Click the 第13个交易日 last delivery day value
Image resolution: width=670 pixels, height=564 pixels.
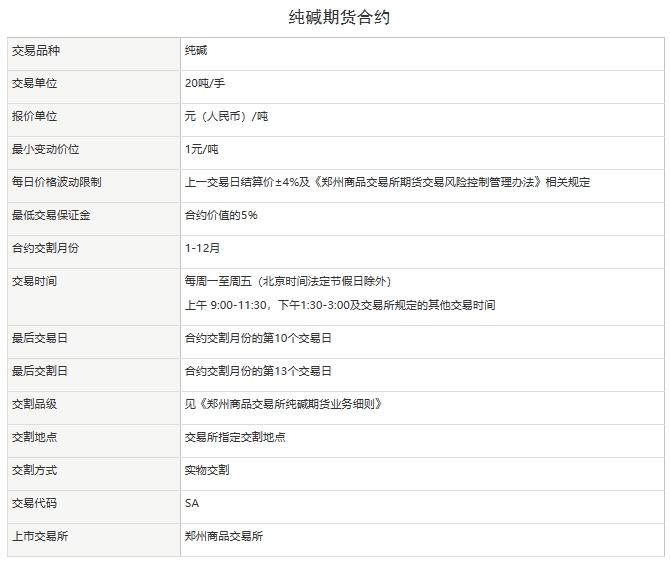[258, 372]
